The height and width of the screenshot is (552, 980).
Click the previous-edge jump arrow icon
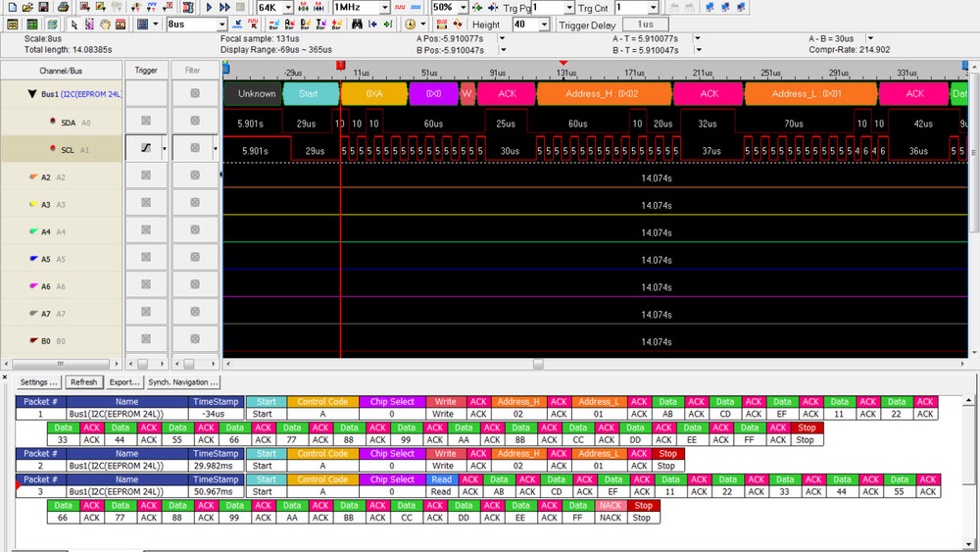(372, 25)
